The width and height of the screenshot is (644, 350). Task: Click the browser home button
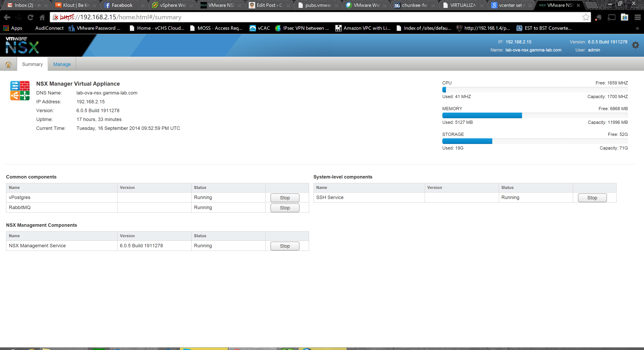click(42, 17)
